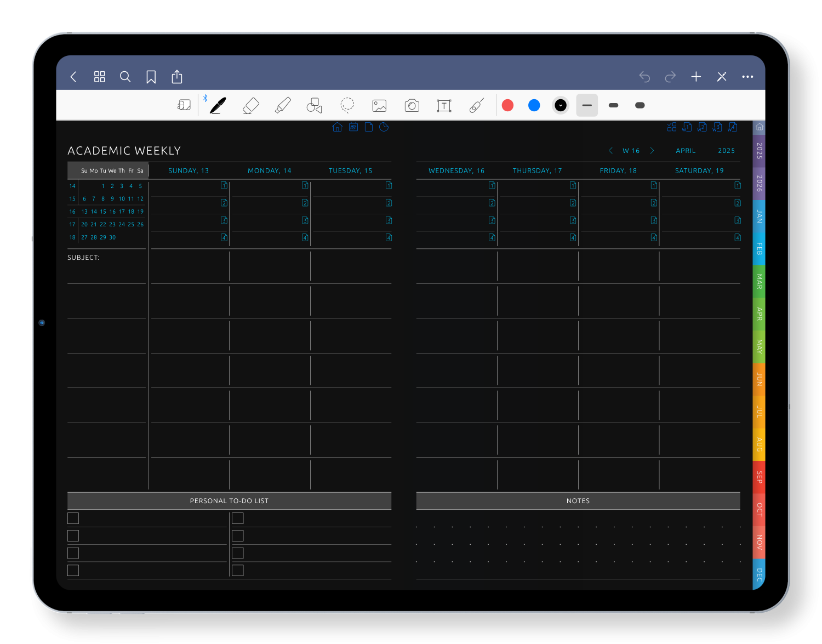Open the W4 week page icon
Image resolution: width=822 pixels, height=644 pixels.
click(733, 127)
